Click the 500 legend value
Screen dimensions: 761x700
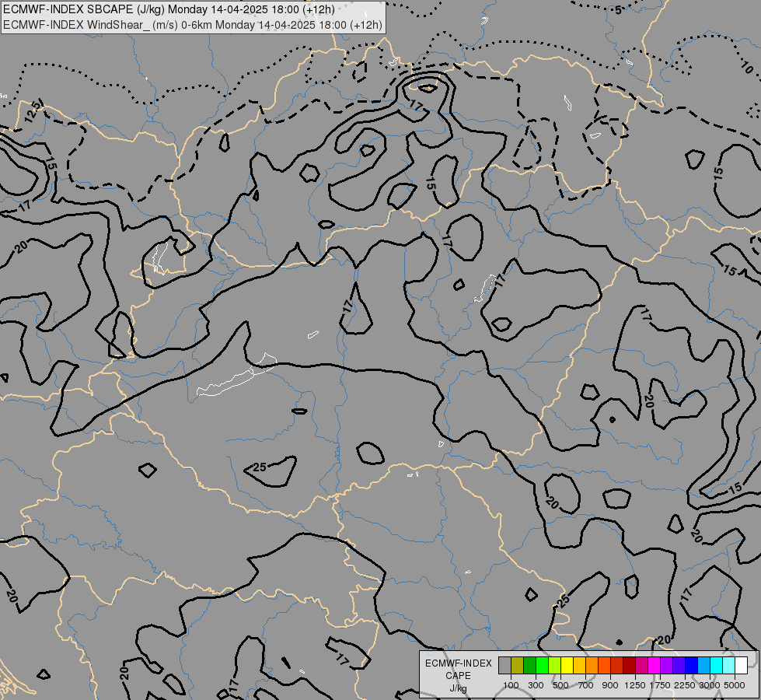(560, 685)
